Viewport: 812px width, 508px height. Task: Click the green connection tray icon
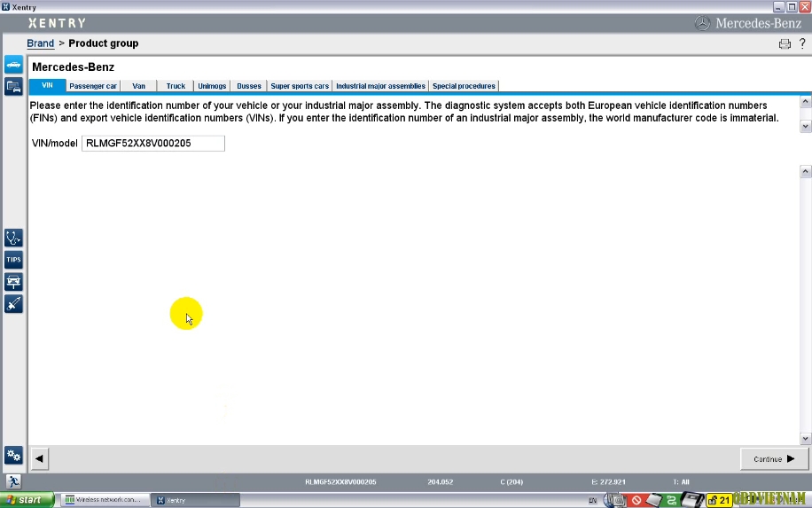click(x=672, y=500)
